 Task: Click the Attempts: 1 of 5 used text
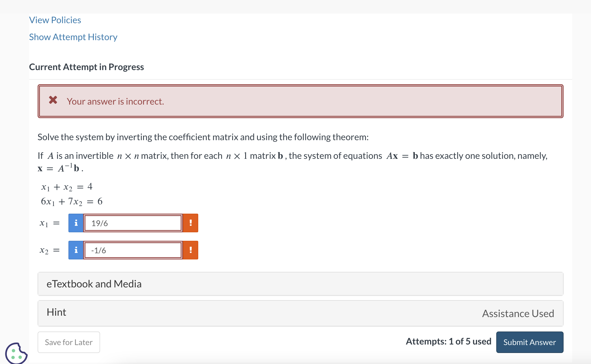coord(448,341)
